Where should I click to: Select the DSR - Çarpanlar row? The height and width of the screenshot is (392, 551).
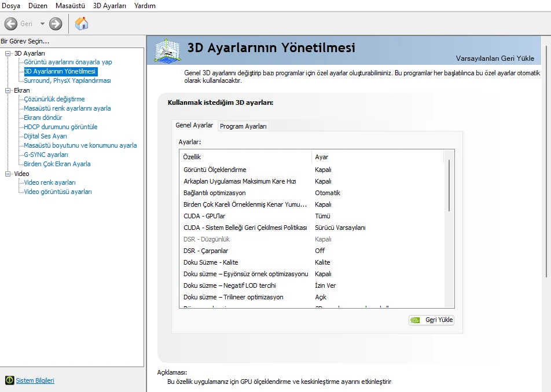coord(311,251)
